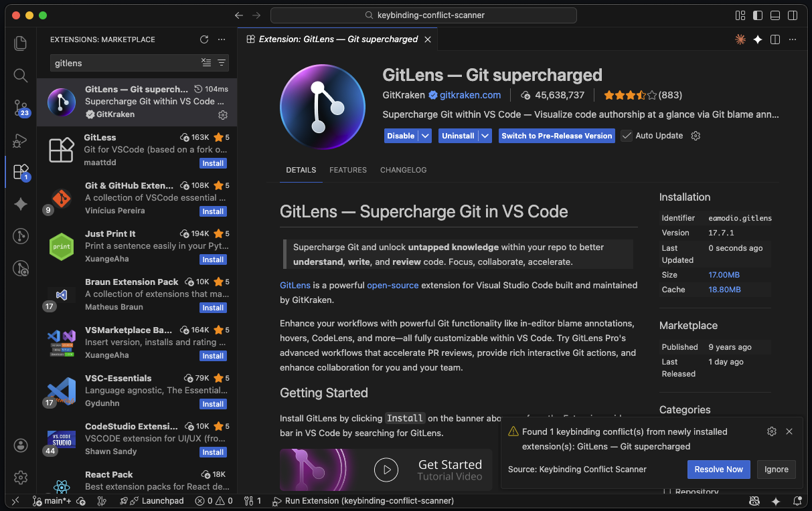
Task: Open Manage gear at activity bar bottom
Action: point(21,478)
